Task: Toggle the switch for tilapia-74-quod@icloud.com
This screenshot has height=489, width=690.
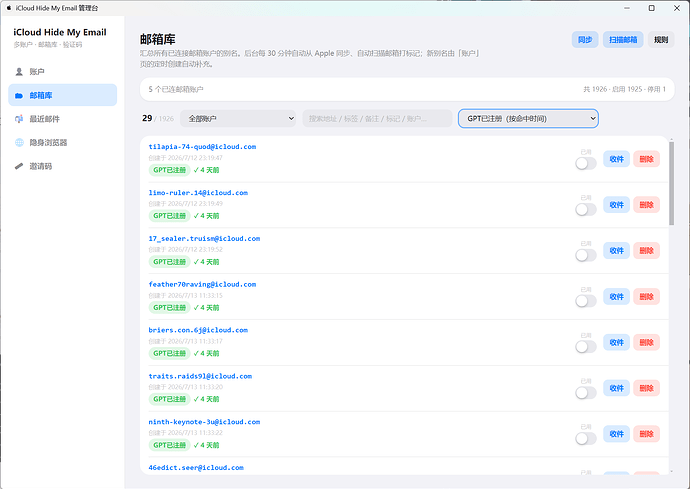Action: [x=586, y=163]
